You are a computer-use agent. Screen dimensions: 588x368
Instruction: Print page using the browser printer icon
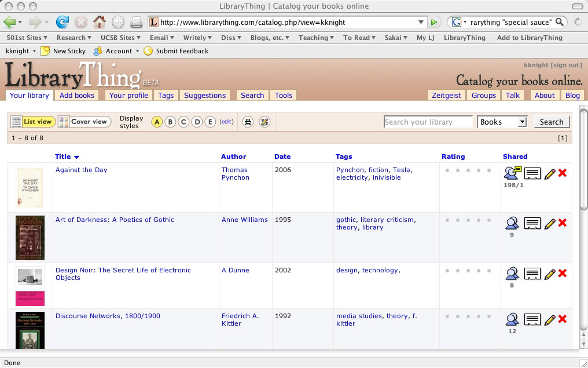pos(137,23)
